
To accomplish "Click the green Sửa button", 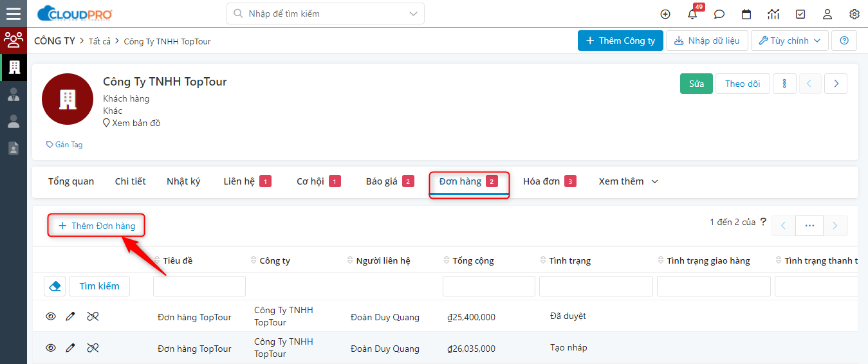I will pos(697,84).
